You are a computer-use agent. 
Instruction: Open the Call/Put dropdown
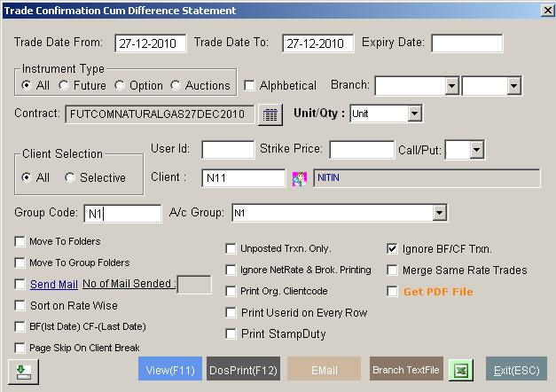477,150
